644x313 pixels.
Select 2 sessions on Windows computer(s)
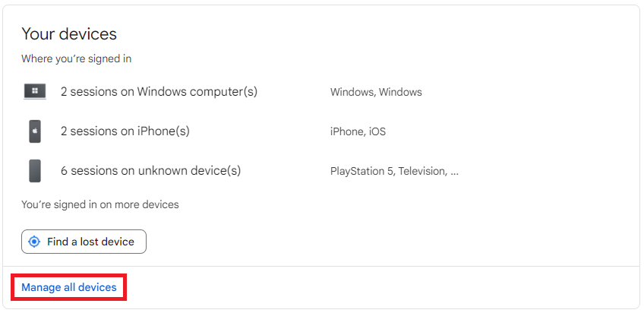pos(159,92)
